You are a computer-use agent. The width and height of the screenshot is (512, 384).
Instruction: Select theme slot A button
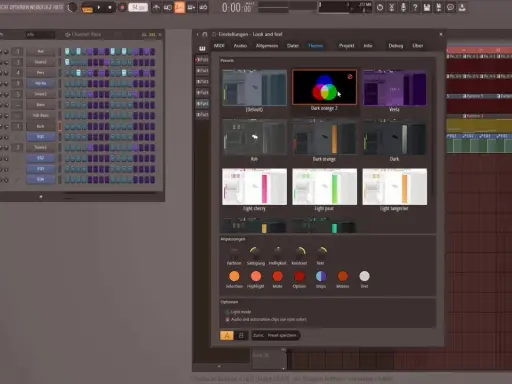(x=227, y=335)
